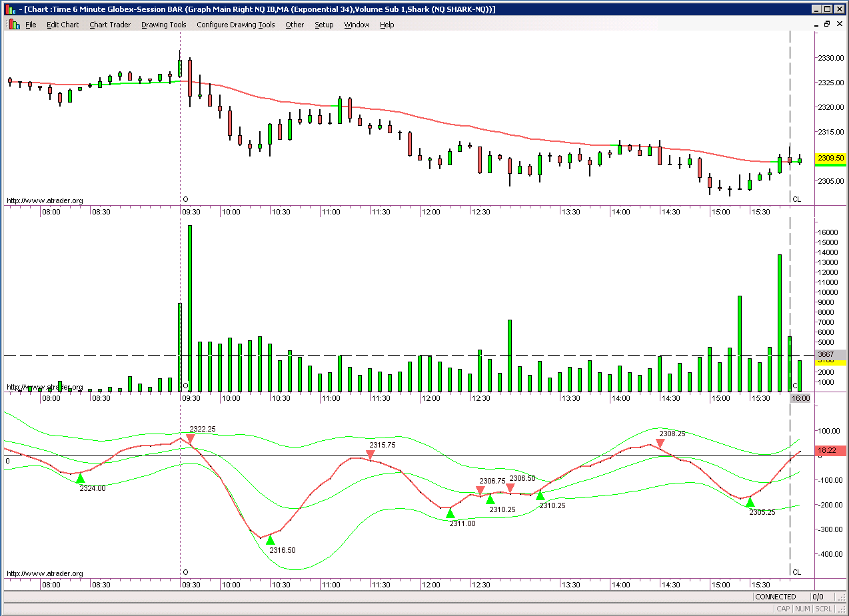Click the 16:00 time cursor label
This screenshot has height=616, width=849.
coord(800,398)
